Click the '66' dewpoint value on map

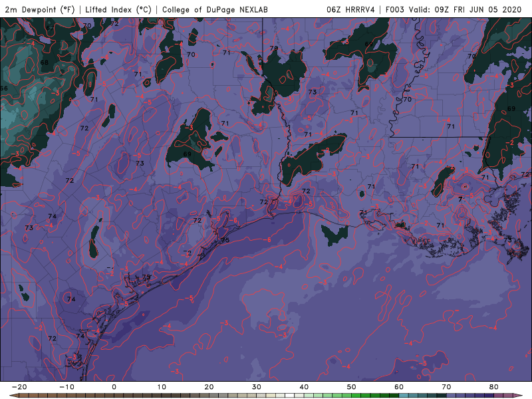click(4, 88)
